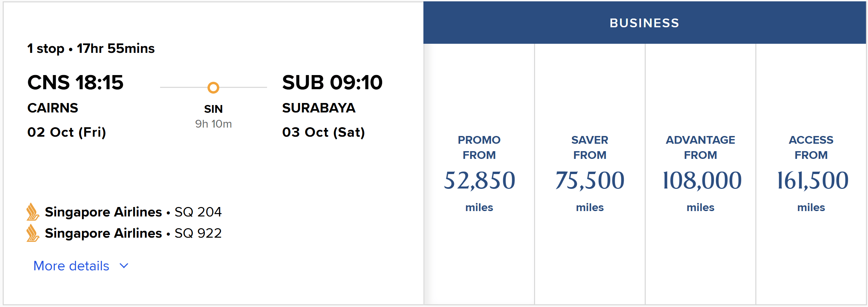Screen dimensions: 868x307
Task: Choose the Access fare from 161,500 miles
Action: [811, 174]
